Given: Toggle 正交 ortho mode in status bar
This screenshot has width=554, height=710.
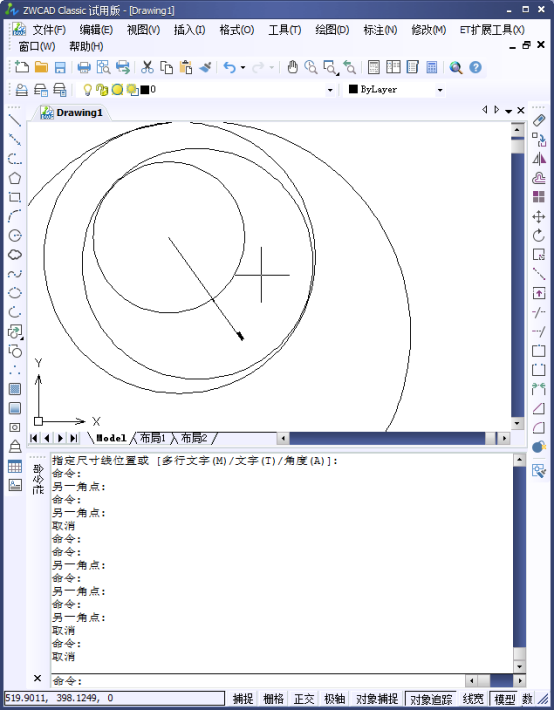Looking at the screenshot, I should tap(304, 699).
